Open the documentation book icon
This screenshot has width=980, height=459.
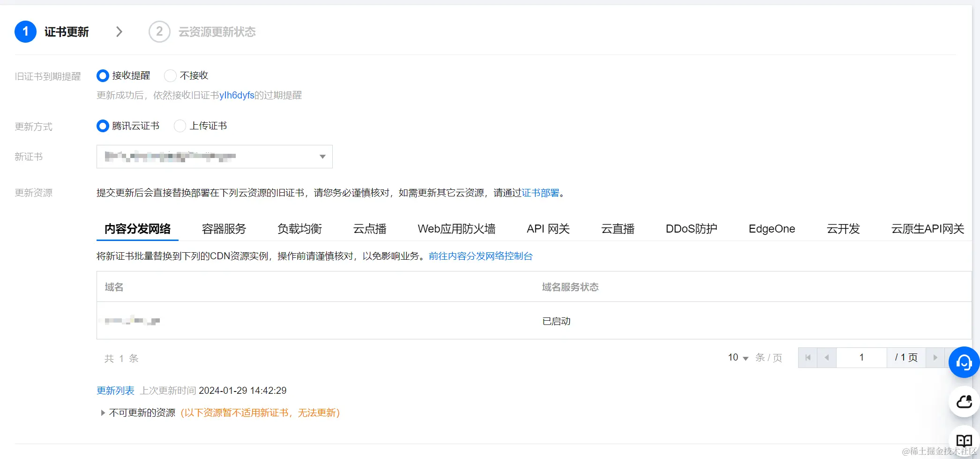coord(964,441)
